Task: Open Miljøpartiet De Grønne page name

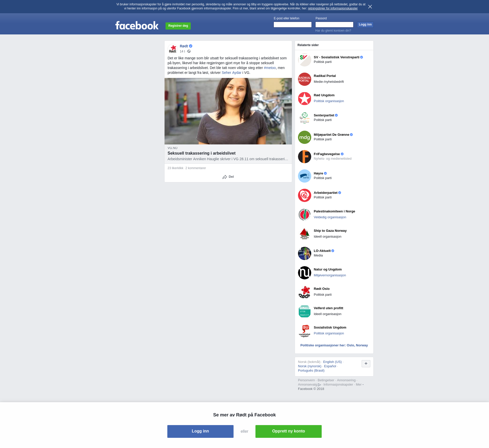Action: pos(331,135)
